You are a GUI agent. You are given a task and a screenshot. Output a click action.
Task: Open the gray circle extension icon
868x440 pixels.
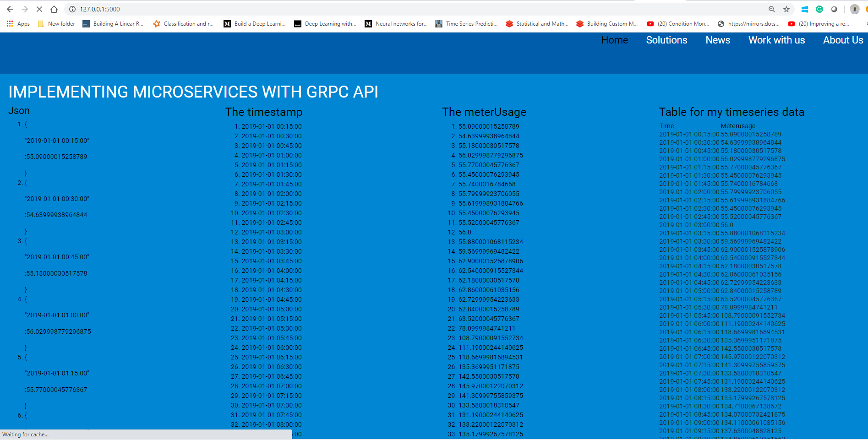click(x=834, y=9)
